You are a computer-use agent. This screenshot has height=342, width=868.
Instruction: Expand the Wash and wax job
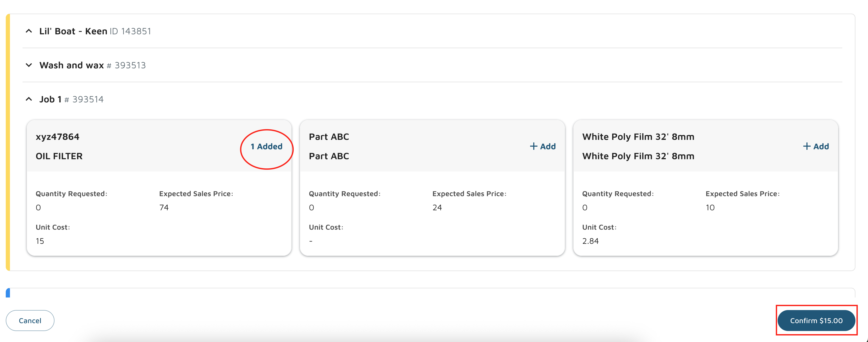click(29, 65)
